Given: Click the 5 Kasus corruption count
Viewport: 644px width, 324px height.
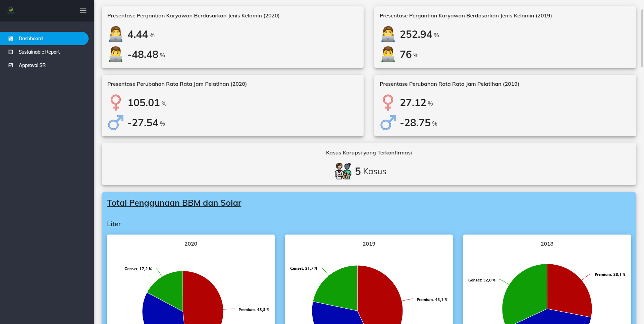Looking at the screenshot, I should point(371,172).
